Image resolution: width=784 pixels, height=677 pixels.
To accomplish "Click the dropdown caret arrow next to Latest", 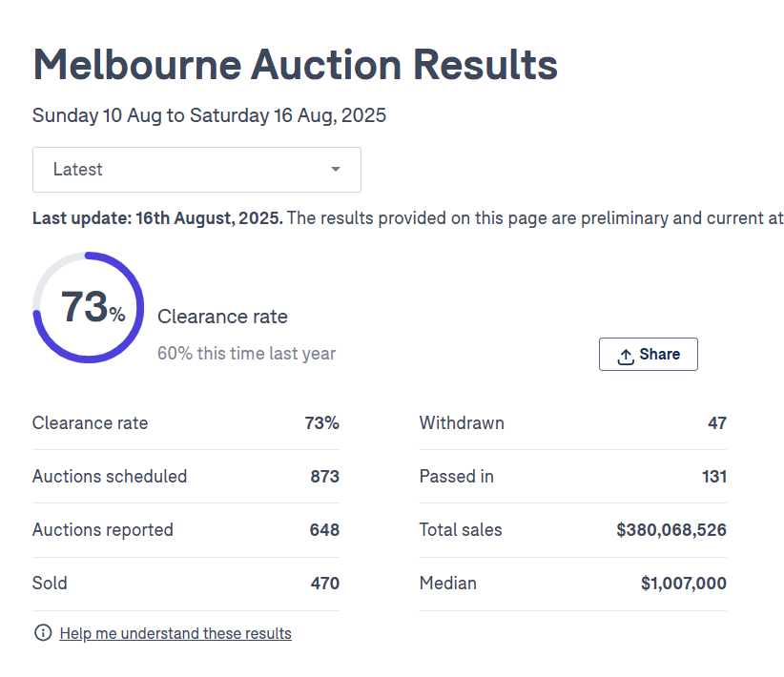I will [x=336, y=170].
